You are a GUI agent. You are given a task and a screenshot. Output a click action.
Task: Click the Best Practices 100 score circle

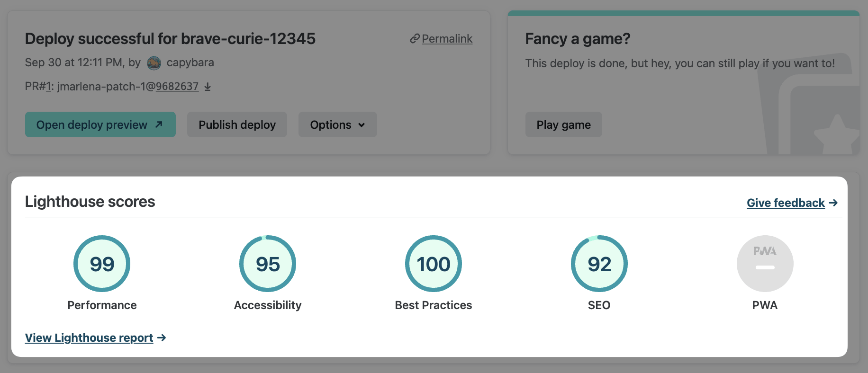click(x=434, y=264)
